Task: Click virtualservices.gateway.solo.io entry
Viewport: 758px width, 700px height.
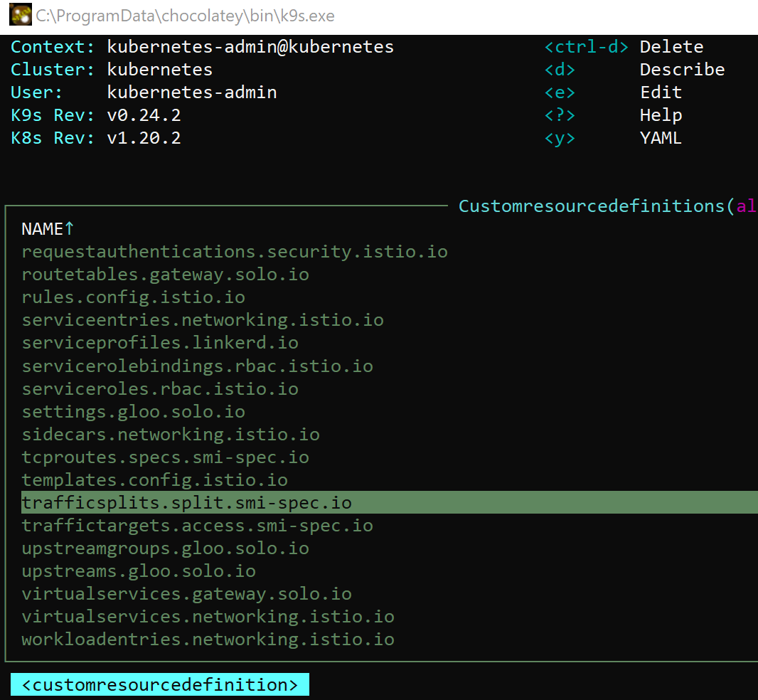Action: point(186,594)
